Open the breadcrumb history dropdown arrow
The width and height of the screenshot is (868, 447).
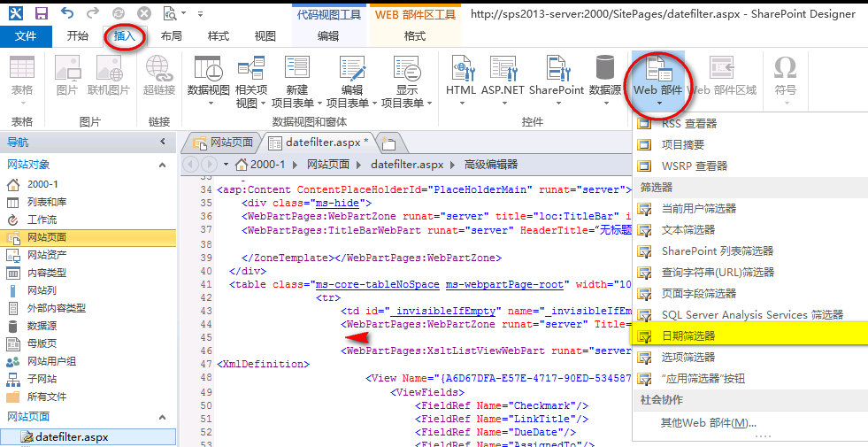pos(226,165)
